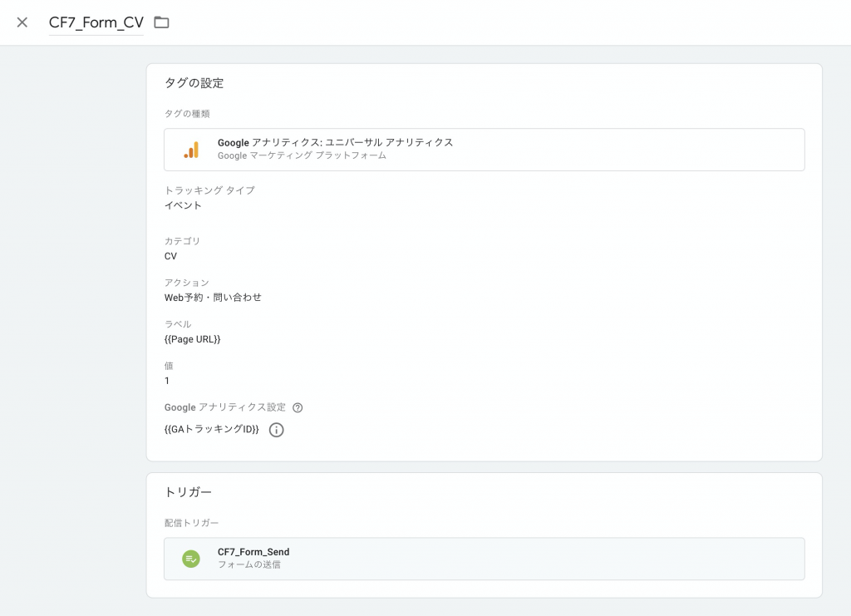The width and height of the screenshot is (851, 616).
Task: Click the カテゴリ label
Action: tap(182, 241)
